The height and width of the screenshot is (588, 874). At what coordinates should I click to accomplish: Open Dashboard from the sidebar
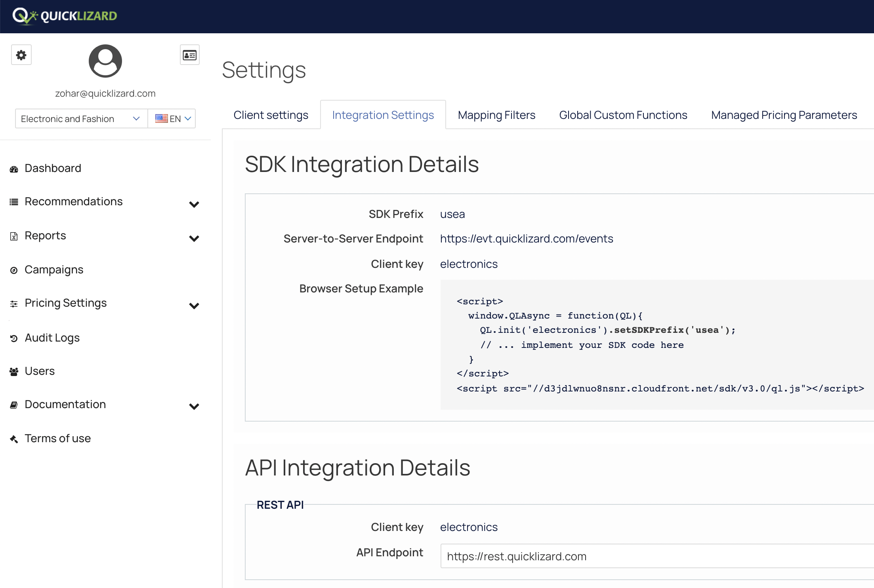coord(53,168)
